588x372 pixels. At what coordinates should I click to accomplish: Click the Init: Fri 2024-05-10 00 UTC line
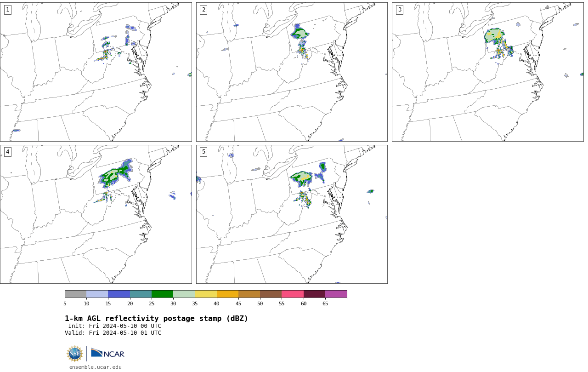click(115, 326)
